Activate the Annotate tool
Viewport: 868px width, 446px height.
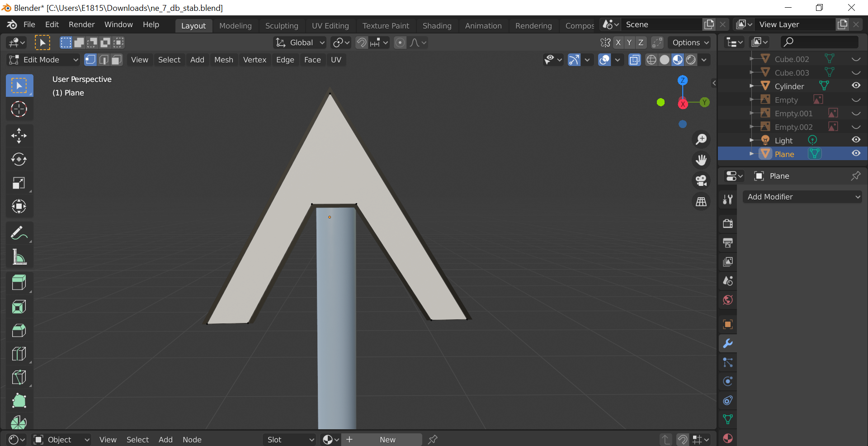19,233
